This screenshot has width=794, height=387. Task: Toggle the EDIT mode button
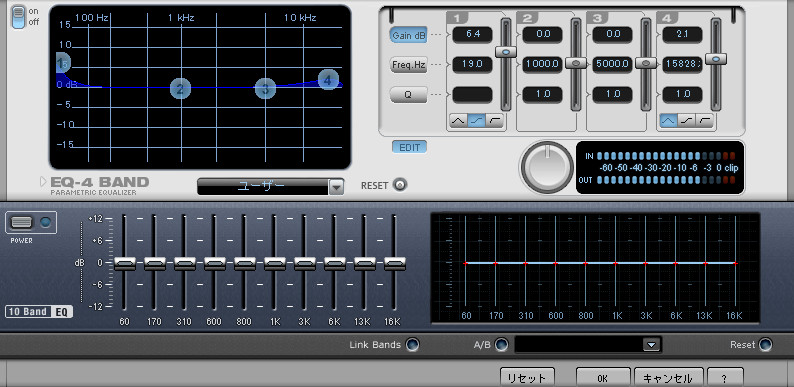[x=410, y=147]
